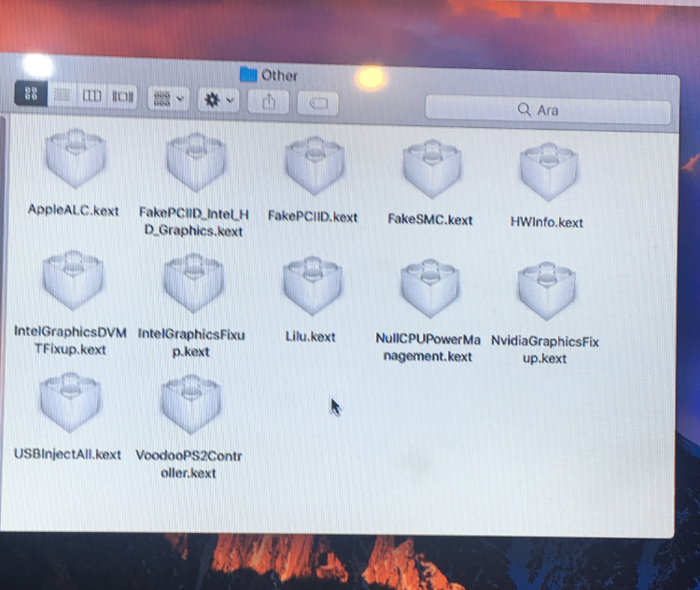
Task: Switch to list view mode
Action: pyautogui.click(x=62, y=95)
